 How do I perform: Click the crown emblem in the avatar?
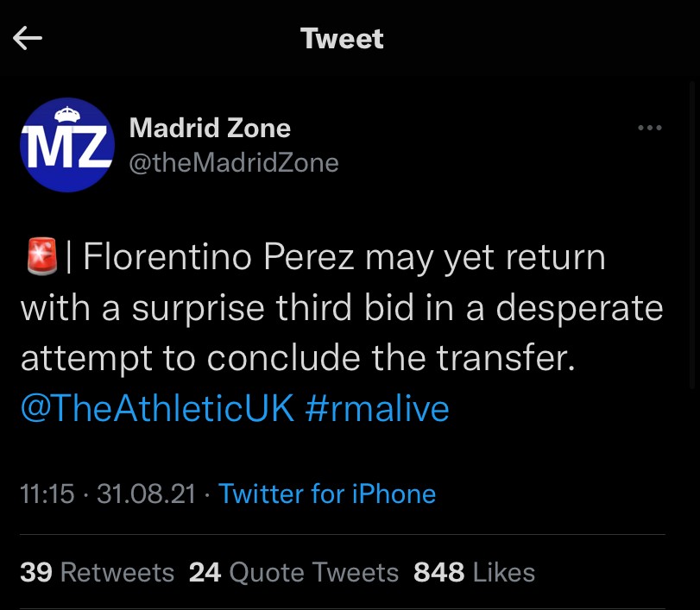tap(66, 114)
